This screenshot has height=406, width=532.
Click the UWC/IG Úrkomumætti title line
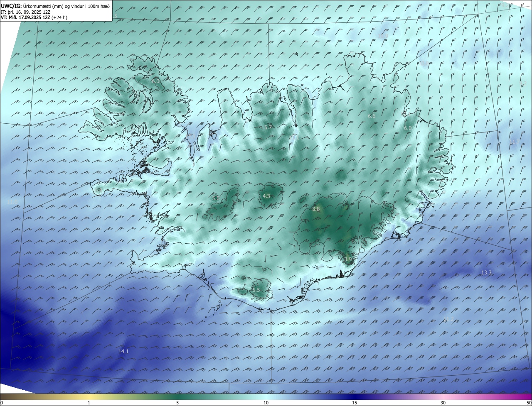coord(55,6)
